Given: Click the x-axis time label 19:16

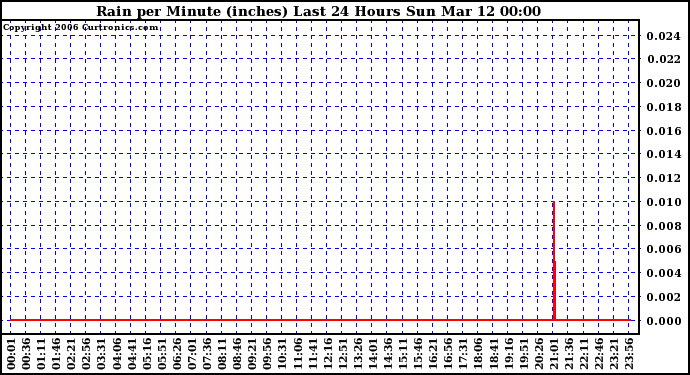Looking at the screenshot, I should tap(509, 354).
